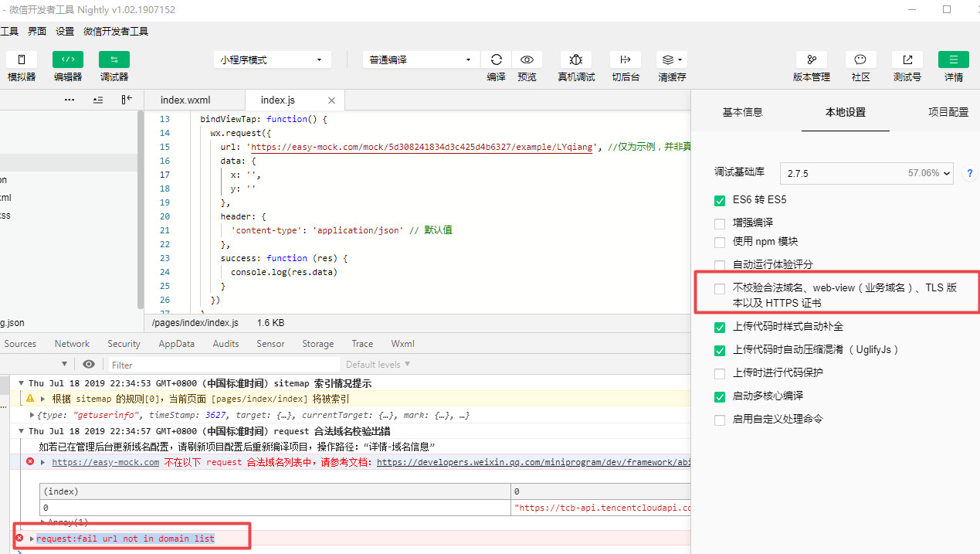Expand the getuserinfo object log entry
Screen dimensions: 980x554
click(32, 415)
